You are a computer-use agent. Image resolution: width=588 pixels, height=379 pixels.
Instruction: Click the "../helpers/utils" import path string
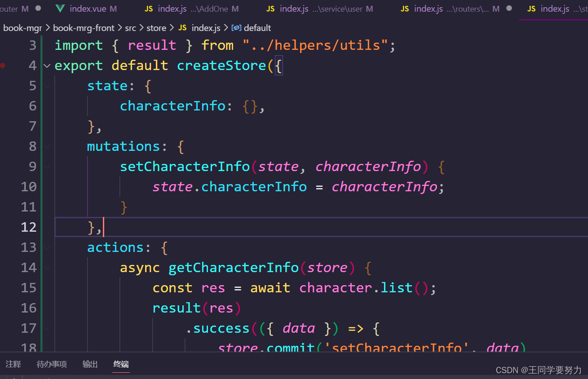(x=315, y=45)
